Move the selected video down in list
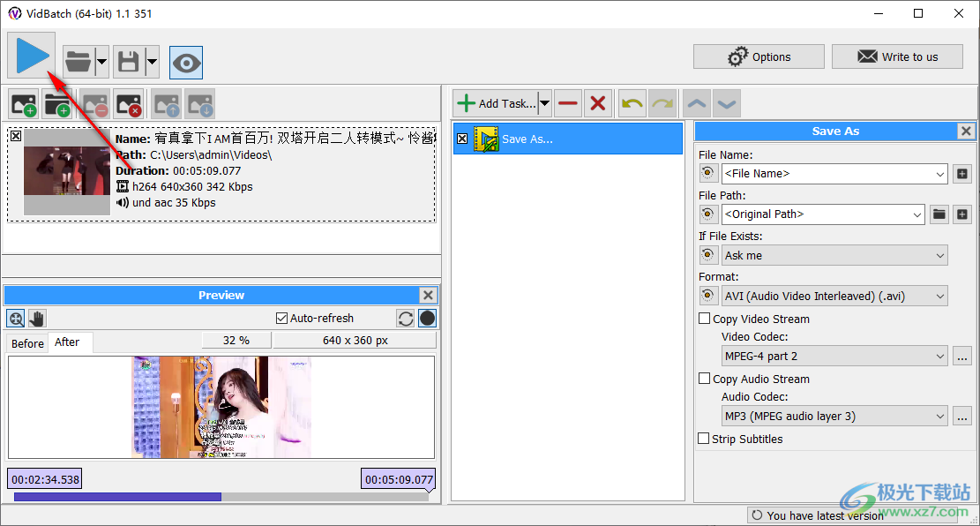The image size is (980, 526). (x=200, y=104)
